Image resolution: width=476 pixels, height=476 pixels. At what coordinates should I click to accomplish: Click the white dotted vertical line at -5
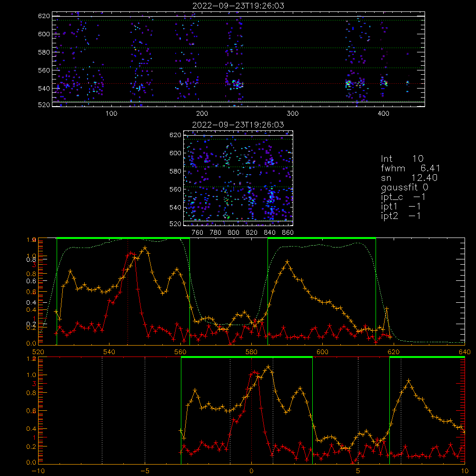[145, 410]
